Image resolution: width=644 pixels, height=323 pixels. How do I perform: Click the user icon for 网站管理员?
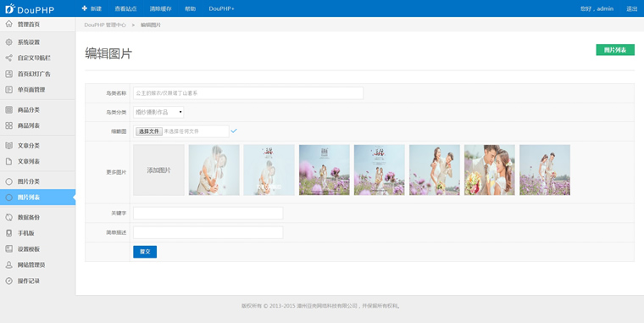[8, 265]
